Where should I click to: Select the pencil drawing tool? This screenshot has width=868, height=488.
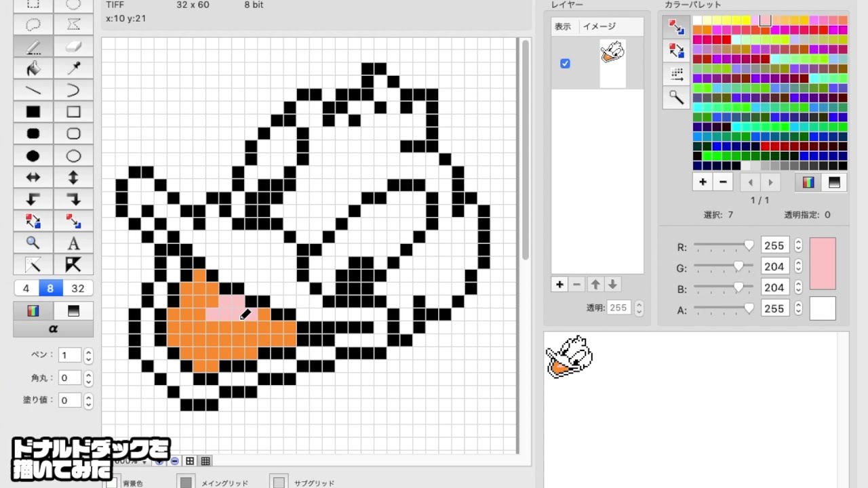click(33, 47)
